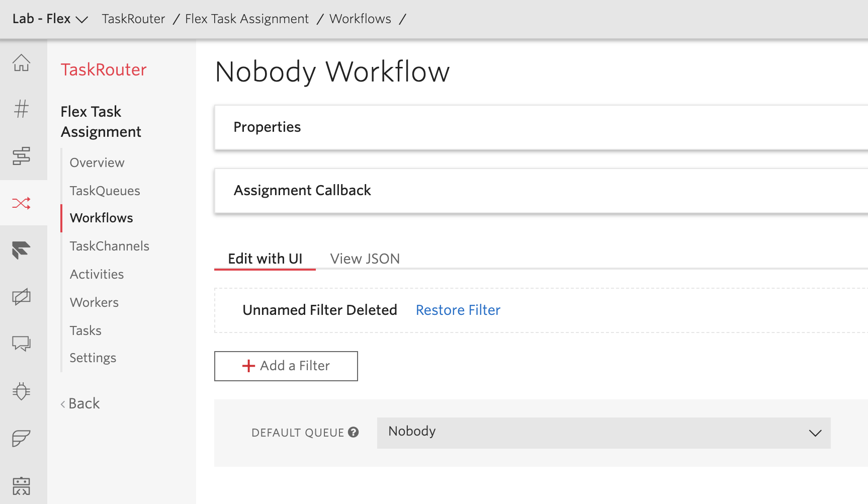This screenshot has height=504, width=868.
Task: Go to TaskChannels in the side menu
Action: (x=109, y=246)
